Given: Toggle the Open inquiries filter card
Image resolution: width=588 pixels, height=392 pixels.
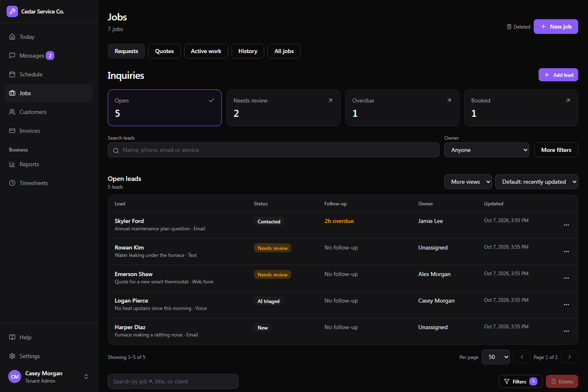Looking at the screenshot, I should [165, 108].
